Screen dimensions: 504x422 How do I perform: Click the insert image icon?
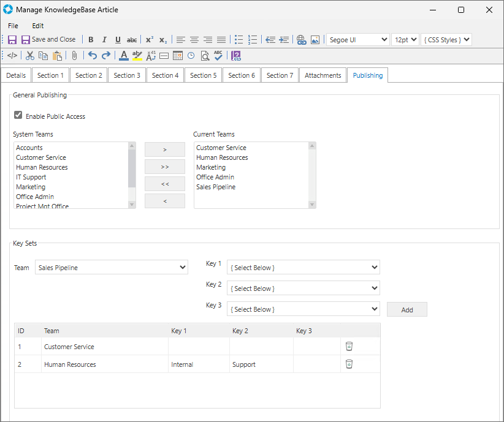[x=315, y=40]
